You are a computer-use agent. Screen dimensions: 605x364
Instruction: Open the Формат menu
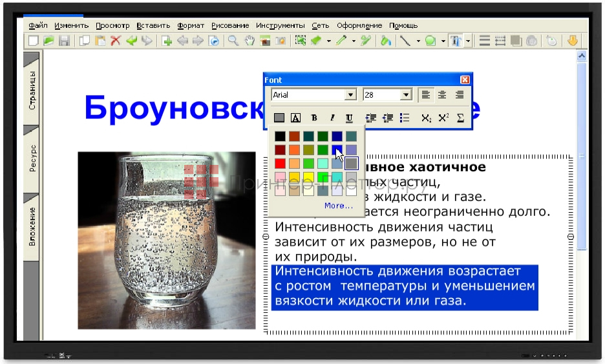(191, 25)
